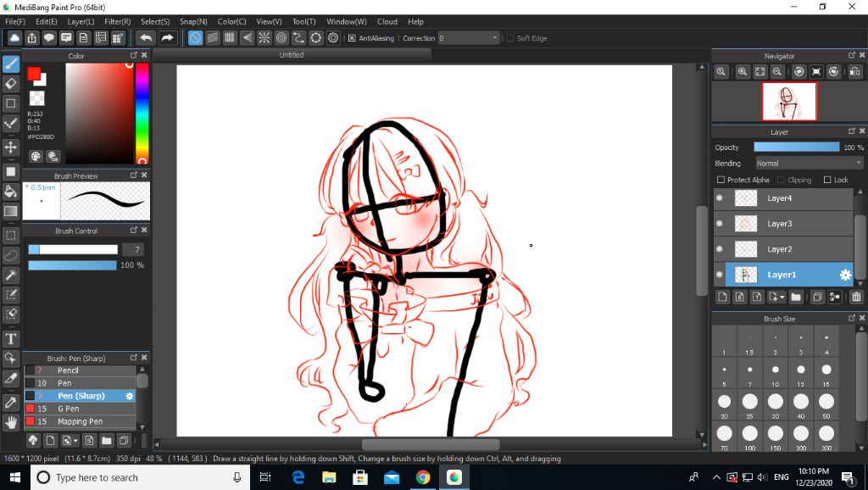
Task: Toggle the AntiAliasing checkbox
Action: tap(352, 38)
